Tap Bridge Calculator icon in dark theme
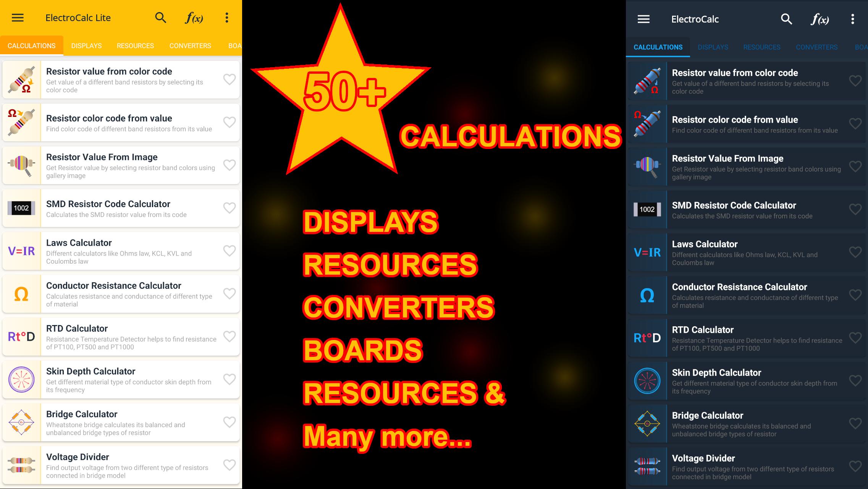This screenshot has width=868, height=489. [647, 424]
